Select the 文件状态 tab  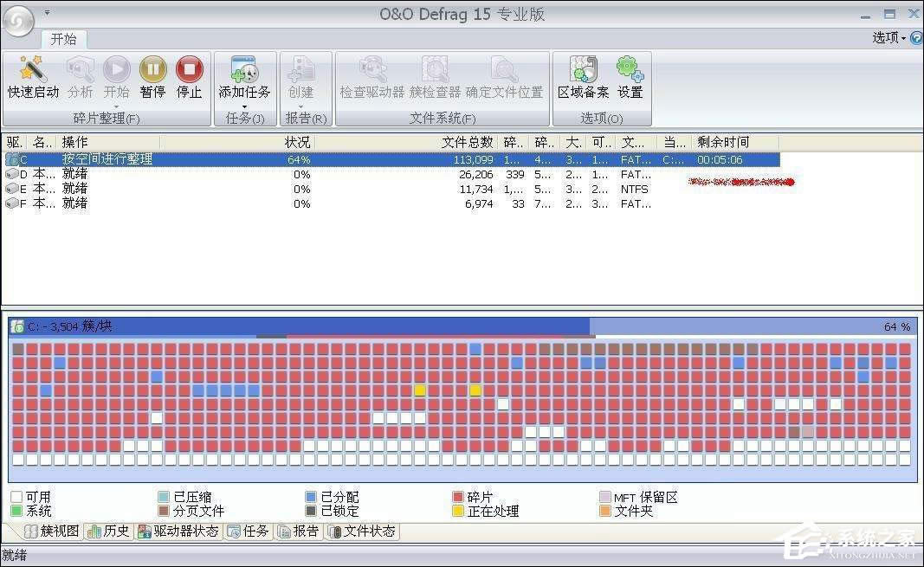(362, 531)
